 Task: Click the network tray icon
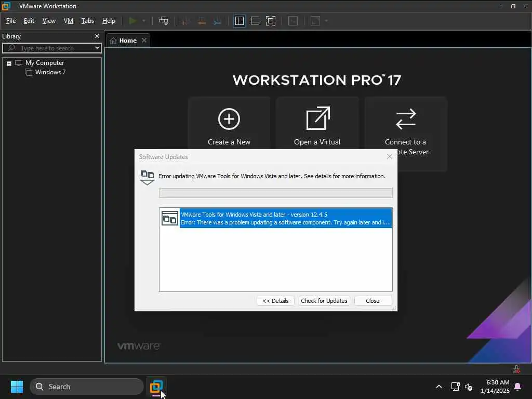455,387
